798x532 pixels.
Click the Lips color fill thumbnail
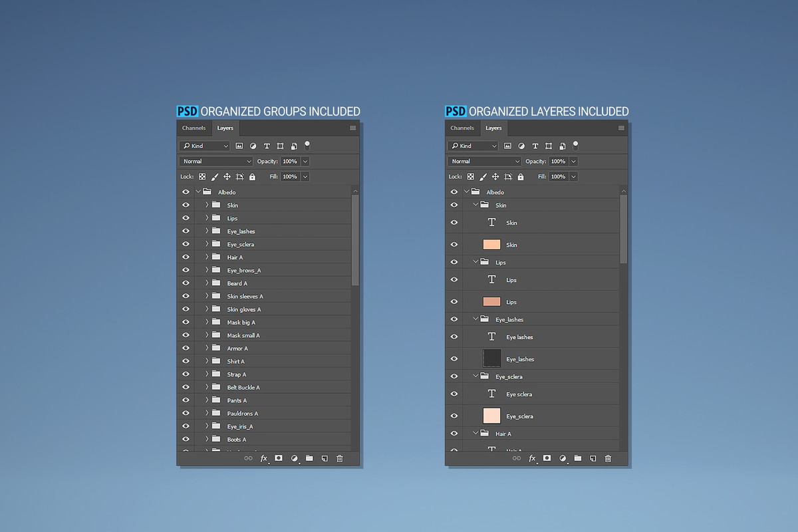[491, 302]
